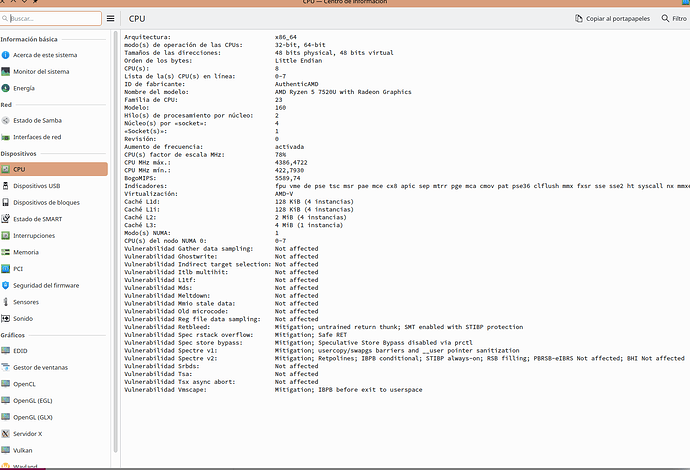690x470 pixels.
Task: Go to Estado de SMART
Action: tap(39, 219)
